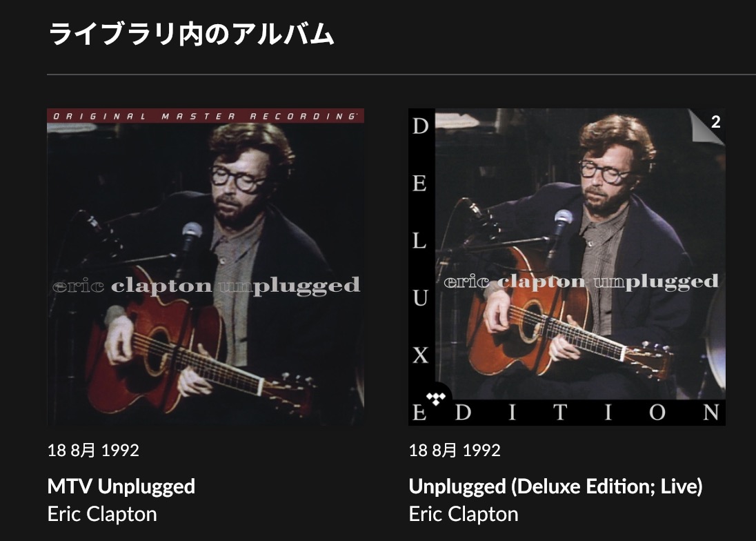Click the 'eric clapton unplugged' text on the first cover
This screenshot has height=541, width=756.
(x=206, y=286)
